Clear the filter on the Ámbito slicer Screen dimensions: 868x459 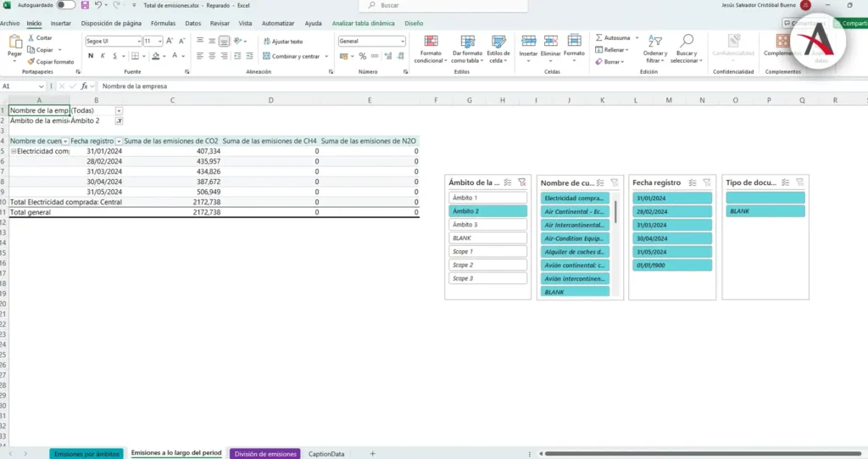[x=522, y=182]
